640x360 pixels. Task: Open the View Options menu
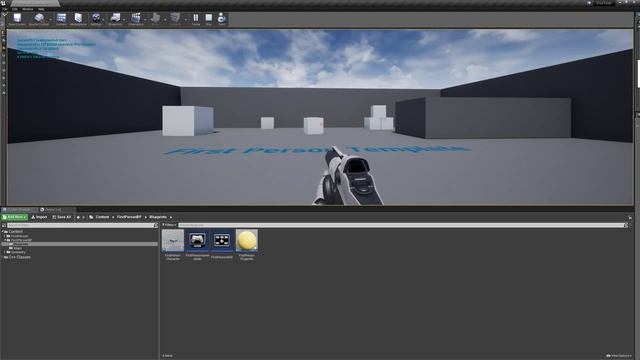[x=619, y=356]
